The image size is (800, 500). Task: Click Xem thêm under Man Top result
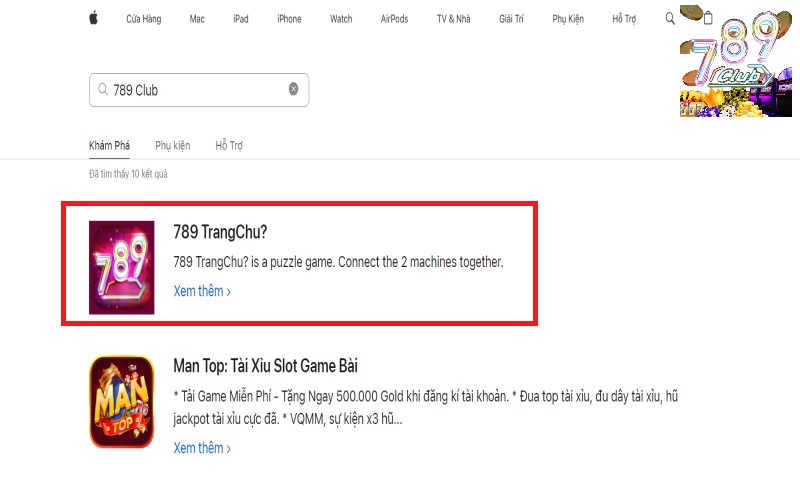click(202, 448)
